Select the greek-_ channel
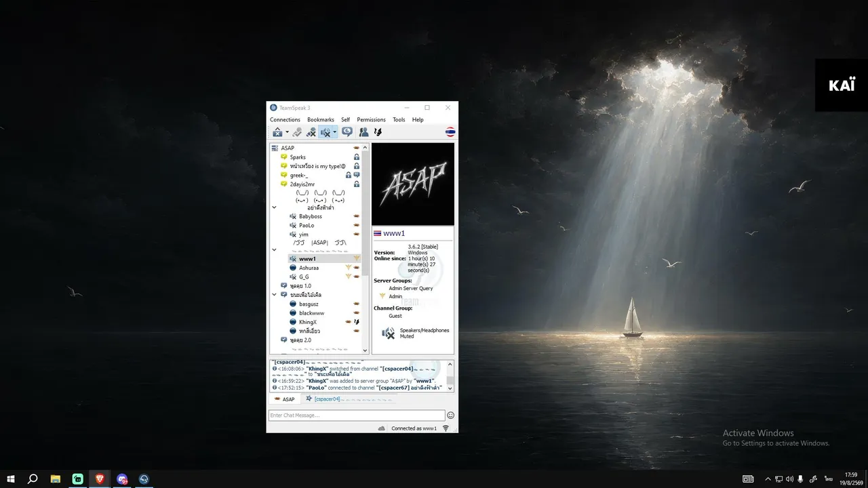The width and height of the screenshot is (868, 488). click(299, 175)
